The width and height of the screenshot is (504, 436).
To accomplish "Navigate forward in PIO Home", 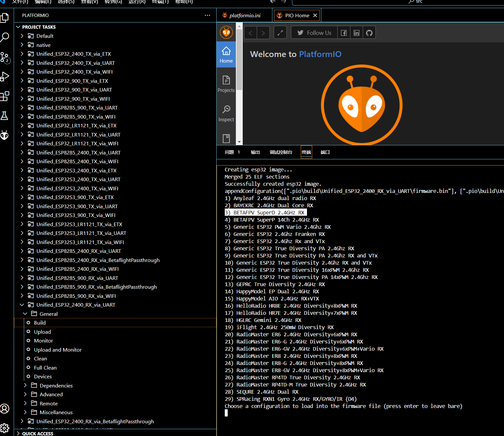I will tap(263, 33).
